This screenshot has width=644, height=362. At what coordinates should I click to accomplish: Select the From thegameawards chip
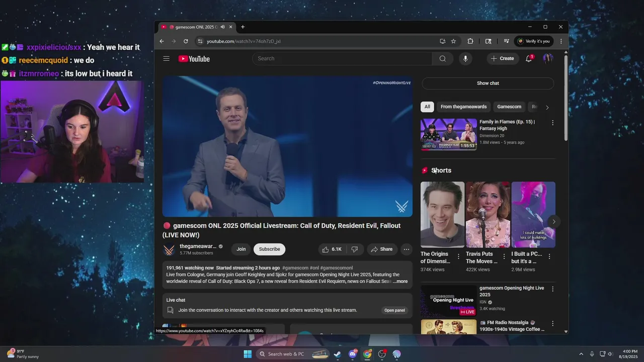coord(463,107)
